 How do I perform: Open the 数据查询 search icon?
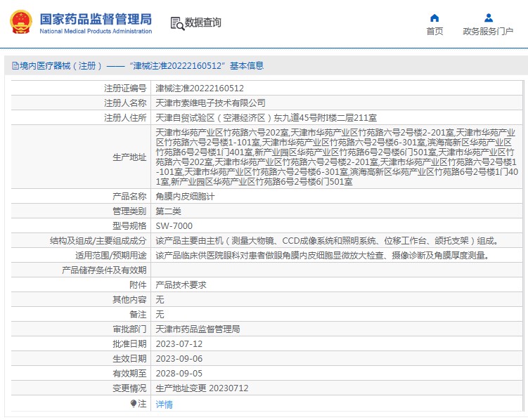click(177, 23)
